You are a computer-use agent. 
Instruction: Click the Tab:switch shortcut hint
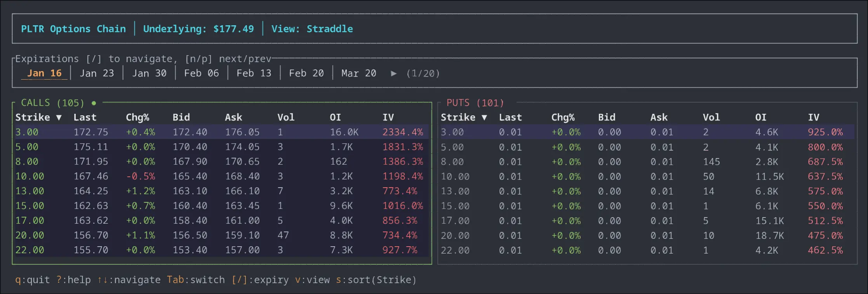(196, 280)
